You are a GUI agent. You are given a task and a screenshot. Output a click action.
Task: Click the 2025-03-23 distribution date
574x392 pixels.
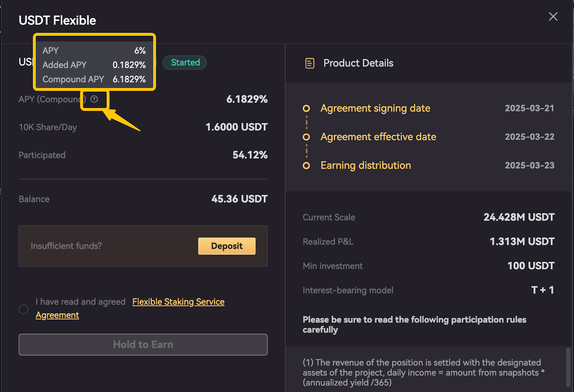(x=530, y=166)
